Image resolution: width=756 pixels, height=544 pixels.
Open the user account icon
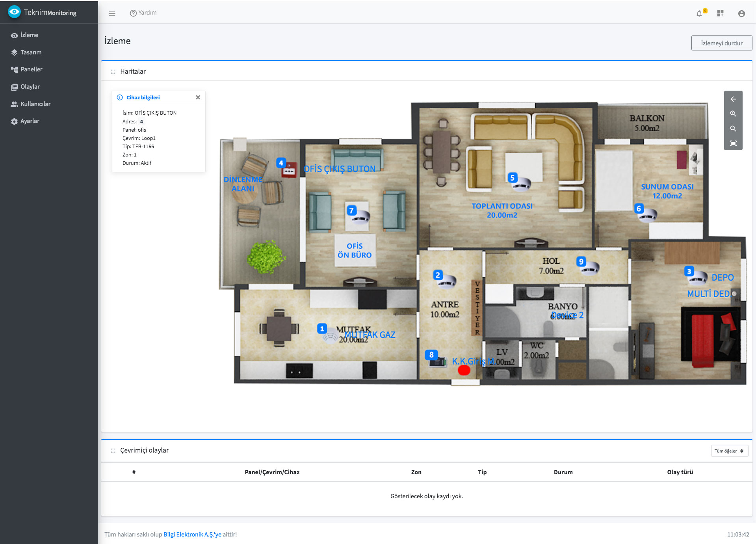coord(742,13)
